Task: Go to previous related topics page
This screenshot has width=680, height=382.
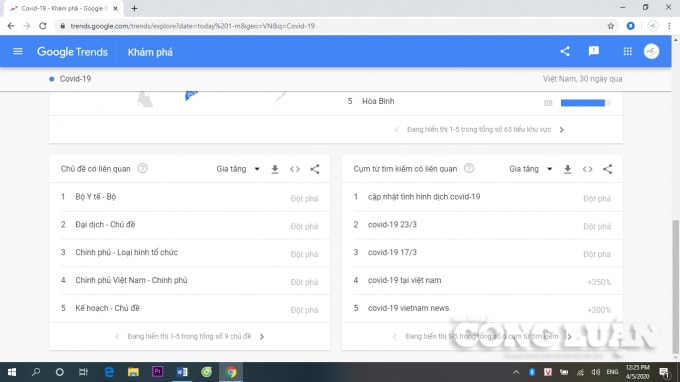Action: point(117,336)
